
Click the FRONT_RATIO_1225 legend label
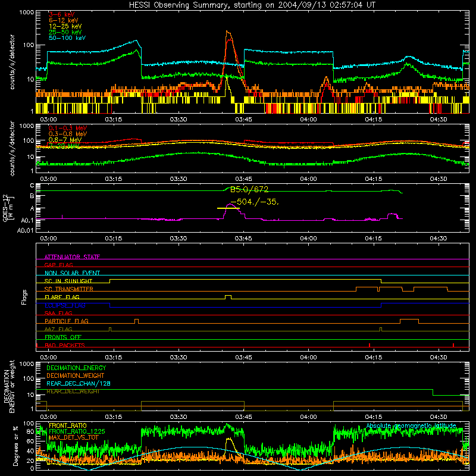click(x=77, y=431)
